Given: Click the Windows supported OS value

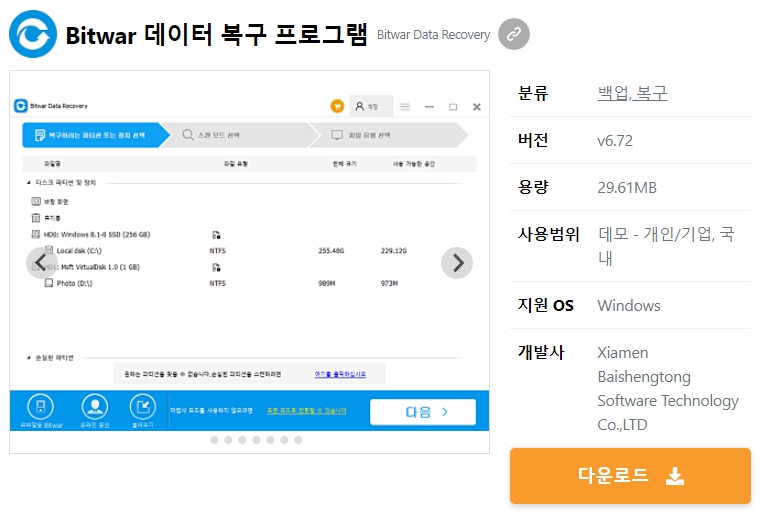Looking at the screenshot, I should [629, 306].
